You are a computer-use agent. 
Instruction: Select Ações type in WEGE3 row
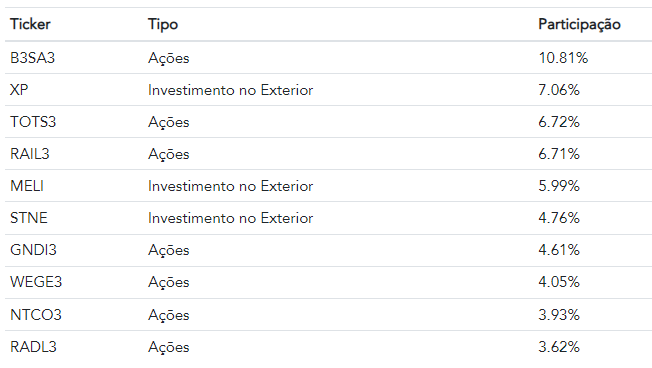coord(168,282)
